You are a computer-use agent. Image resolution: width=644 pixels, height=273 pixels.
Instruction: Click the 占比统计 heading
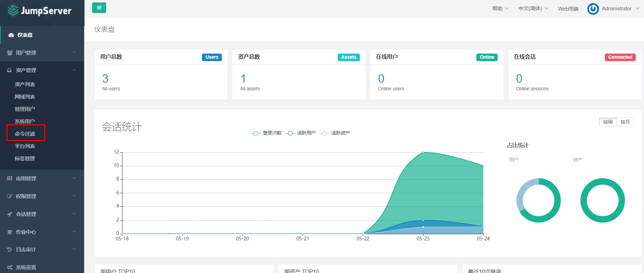pos(518,146)
